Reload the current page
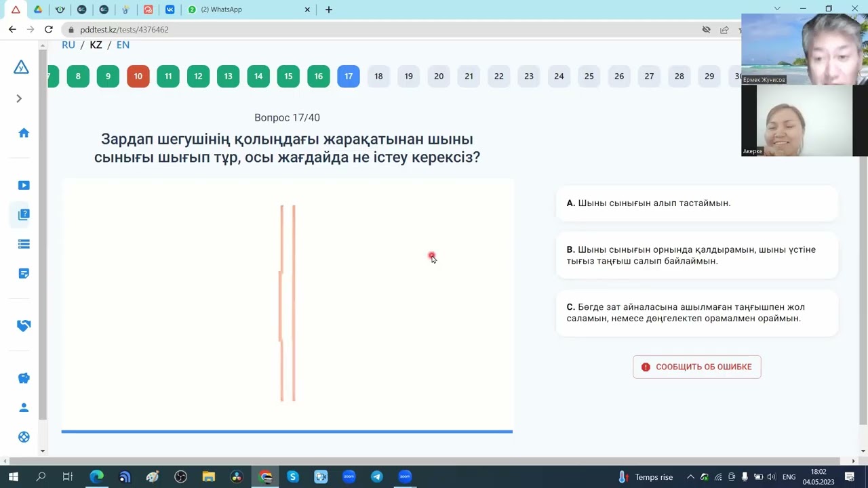Image resolution: width=868 pixels, height=488 pixels. [49, 30]
